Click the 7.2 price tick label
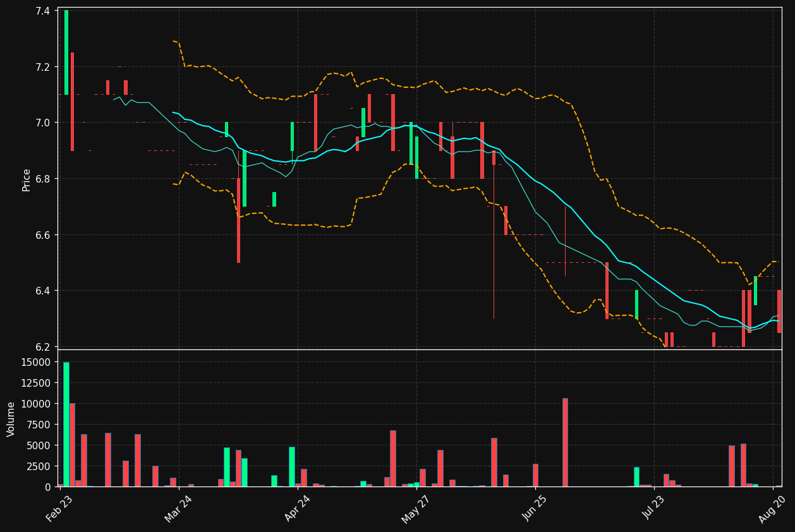The height and width of the screenshot is (532, 795). pyautogui.click(x=44, y=67)
